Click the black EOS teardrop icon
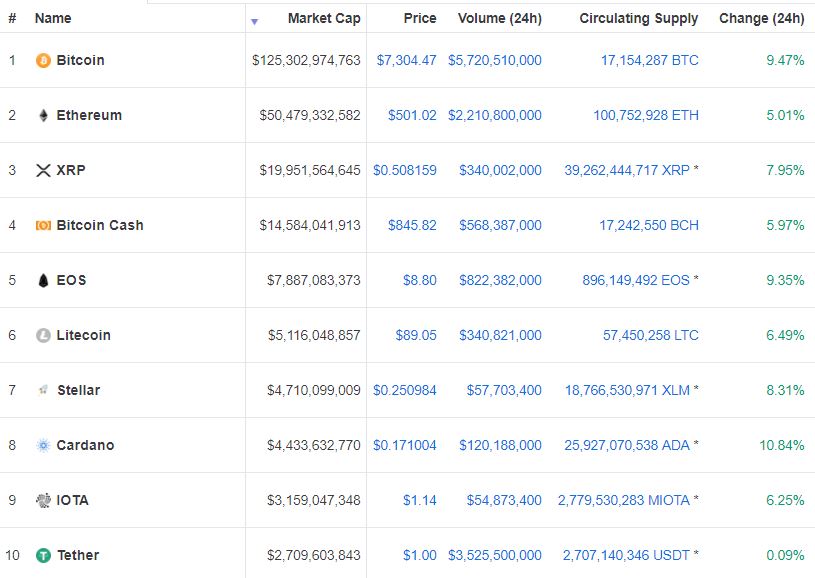Image resolution: width=815 pixels, height=578 pixels. (x=43, y=280)
